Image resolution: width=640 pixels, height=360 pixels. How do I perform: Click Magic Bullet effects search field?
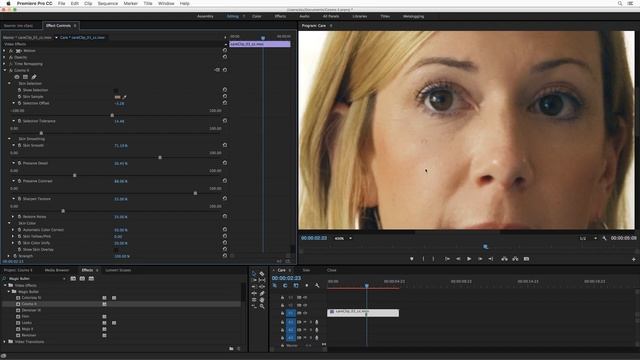[35, 279]
